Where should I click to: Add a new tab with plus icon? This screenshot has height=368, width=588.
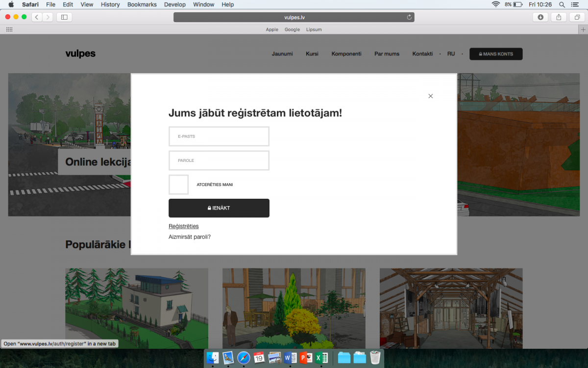(x=583, y=29)
